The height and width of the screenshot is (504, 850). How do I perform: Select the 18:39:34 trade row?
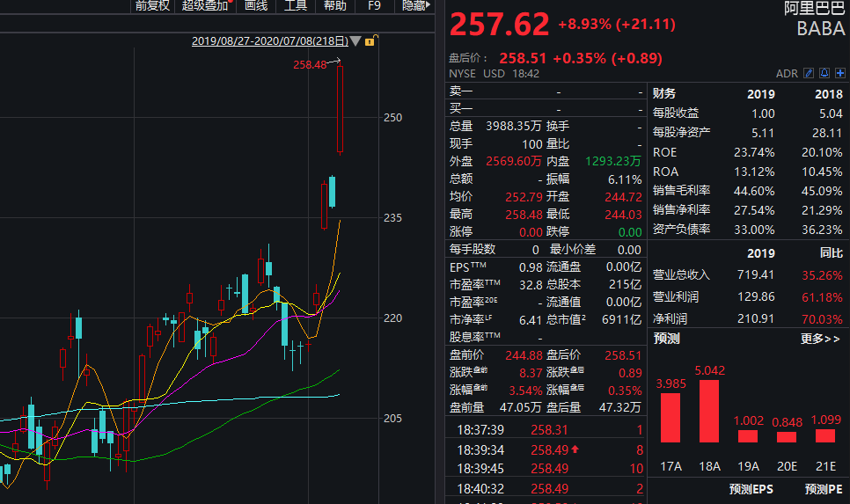pos(546,449)
